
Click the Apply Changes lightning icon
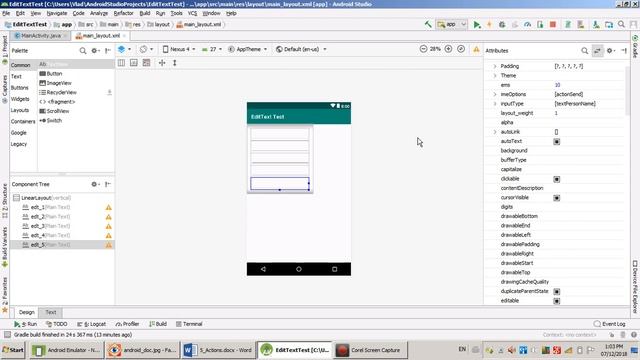tap(489, 24)
